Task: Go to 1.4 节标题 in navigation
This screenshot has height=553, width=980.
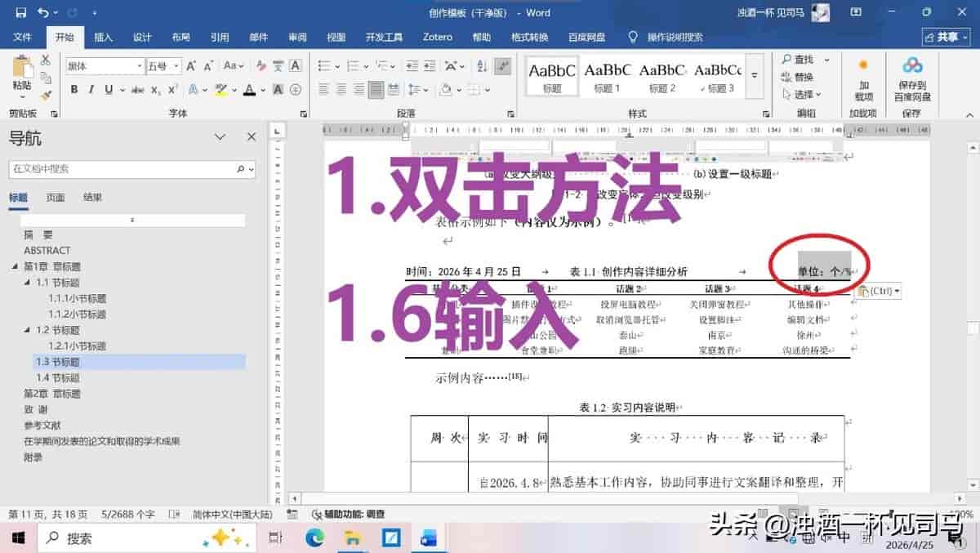Action: pos(58,377)
